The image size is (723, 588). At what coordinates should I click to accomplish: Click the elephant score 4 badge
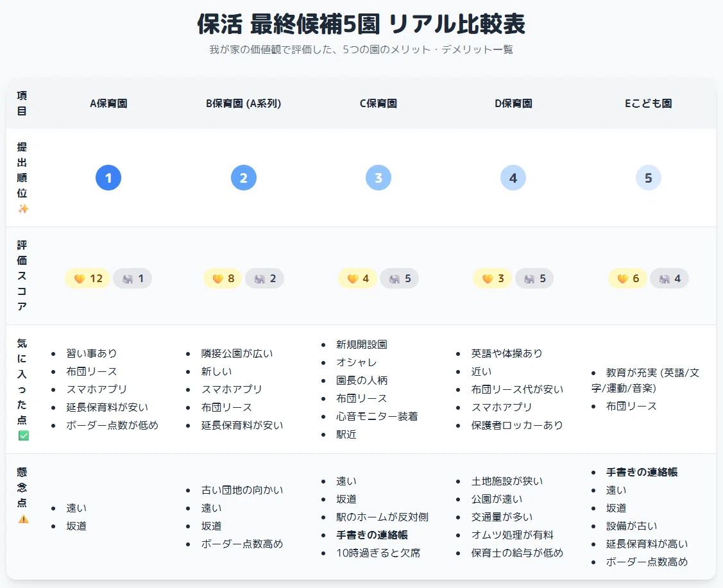pyautogui.click(x=669, y=278)
